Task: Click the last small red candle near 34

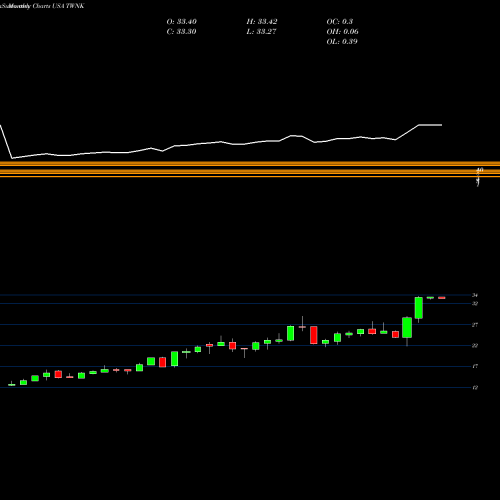Action: click(442, 298)
